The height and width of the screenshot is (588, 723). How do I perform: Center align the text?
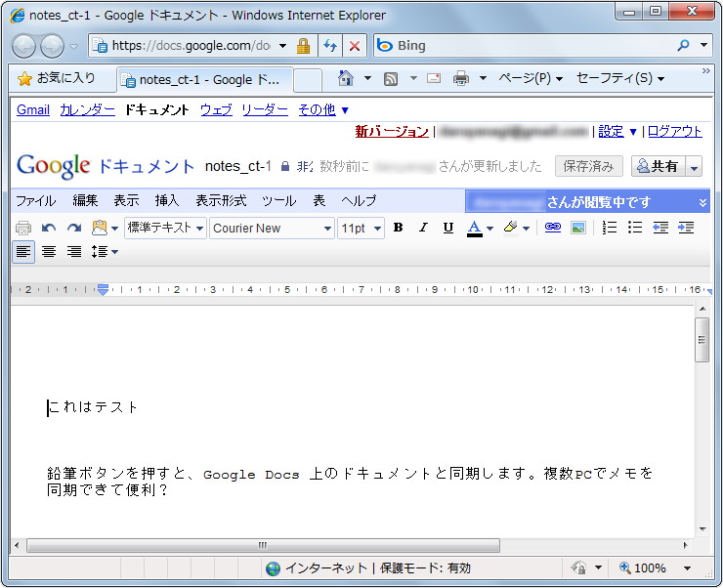coord(49,252)
